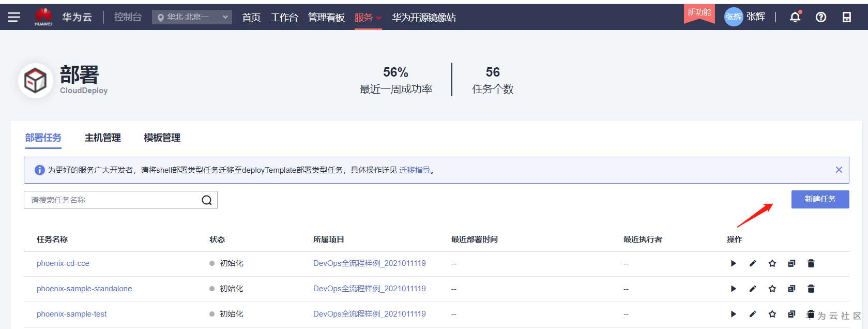Expand the 华北-北京一 region dropdown

pyautogui.click(x=192, y=17)
